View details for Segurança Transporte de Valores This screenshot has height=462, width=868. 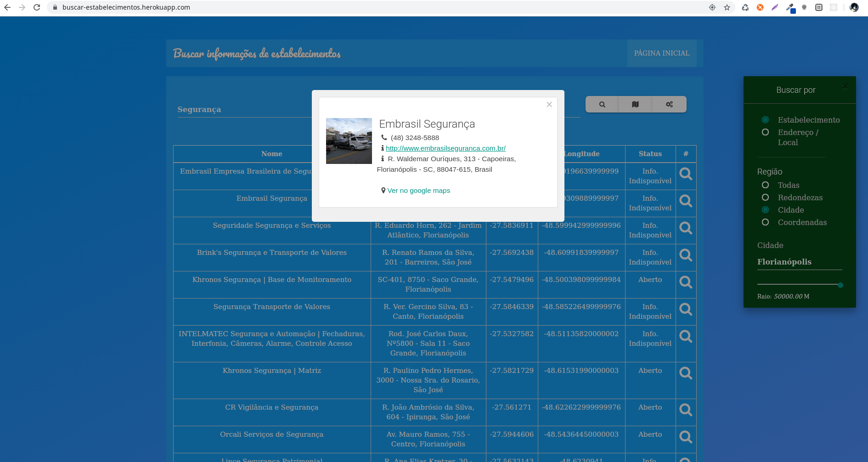click(686, 310)
